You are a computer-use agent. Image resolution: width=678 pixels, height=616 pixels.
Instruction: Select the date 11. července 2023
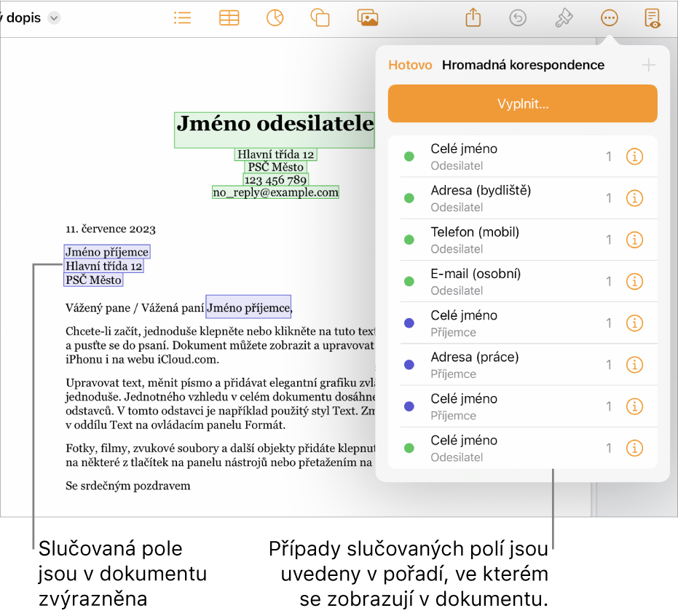(x=110, y=229)
